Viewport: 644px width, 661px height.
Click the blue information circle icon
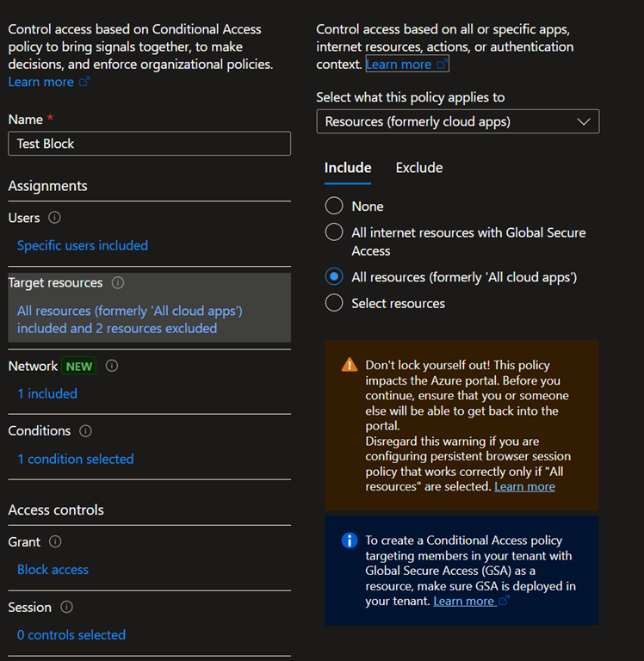(349, 541)
